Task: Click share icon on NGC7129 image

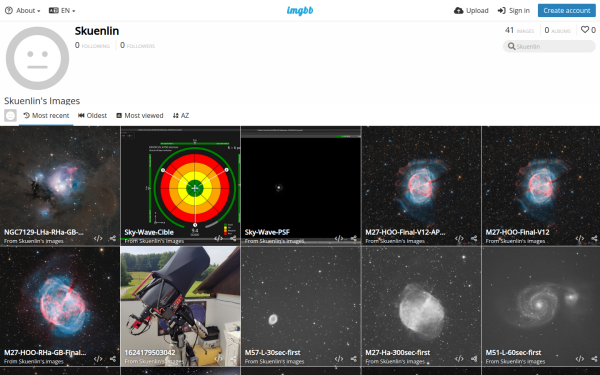Action: (112, 238)
